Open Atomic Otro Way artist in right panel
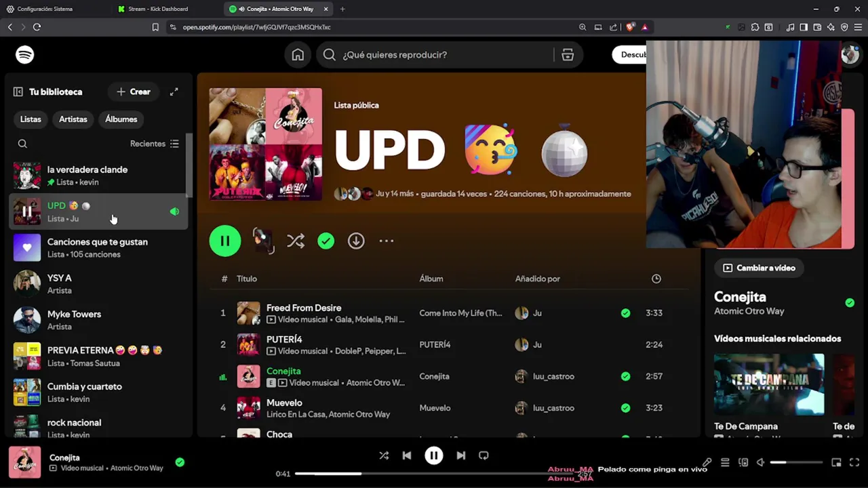The height and width of the screenshot is (488, 868). (749, 311)
